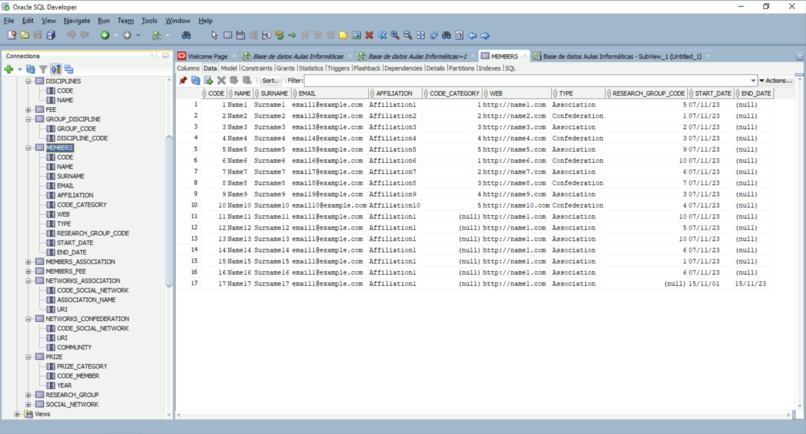The width and height of the screenshot is (806, 434).
Task: Click the Zoom In magnifier icon
Action: click(395, 35)
